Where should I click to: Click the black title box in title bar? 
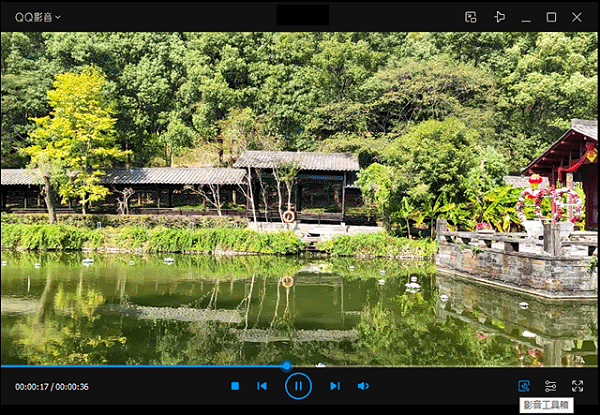coord(302,15)
